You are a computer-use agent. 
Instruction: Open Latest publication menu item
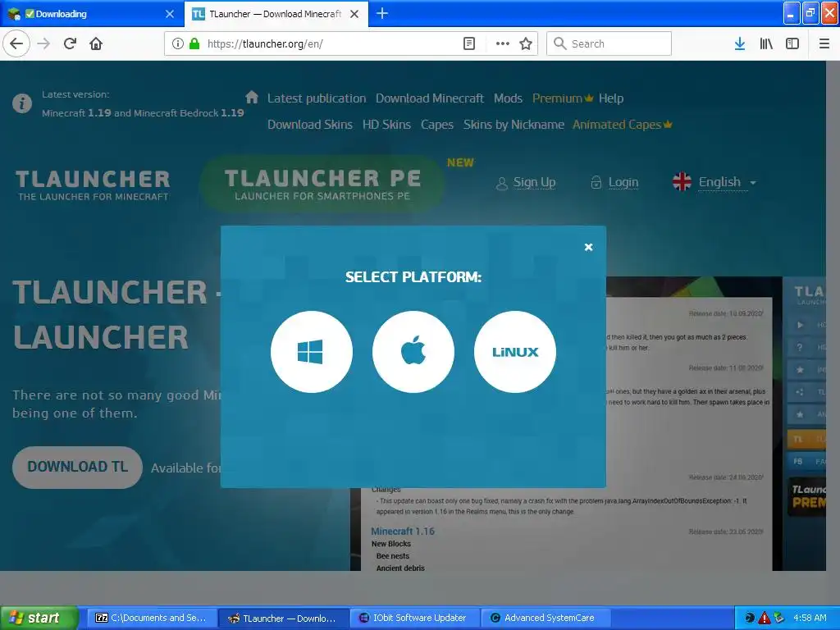pos(317,98)
